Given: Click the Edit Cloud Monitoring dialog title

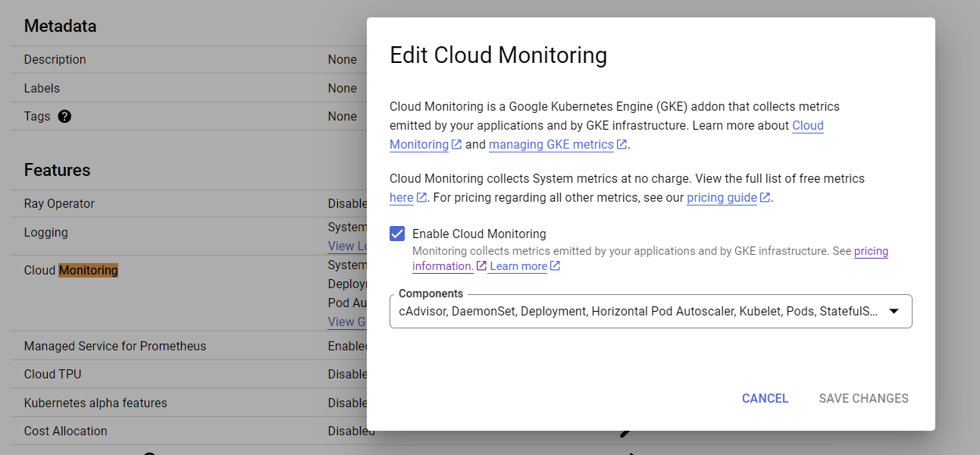Looking at the screenshot, I should click(x=498, y=55).
